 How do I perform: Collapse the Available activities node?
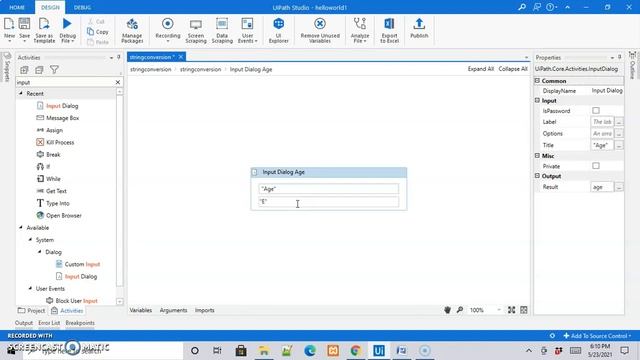(x=21, y=227)
